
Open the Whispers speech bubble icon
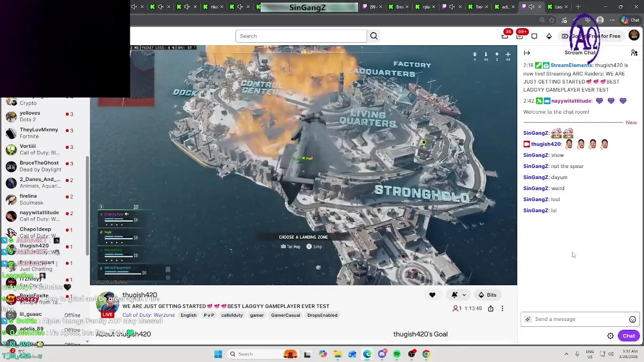tap(534, 36)
